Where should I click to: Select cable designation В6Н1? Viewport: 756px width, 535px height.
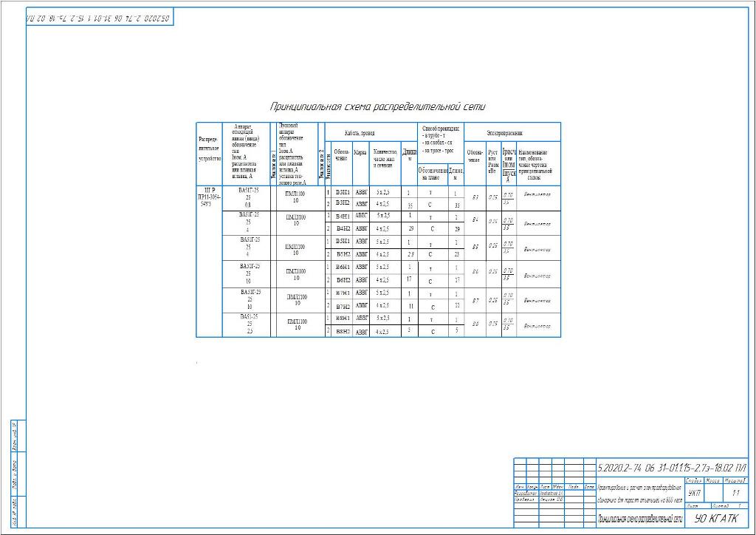(343, 267)
